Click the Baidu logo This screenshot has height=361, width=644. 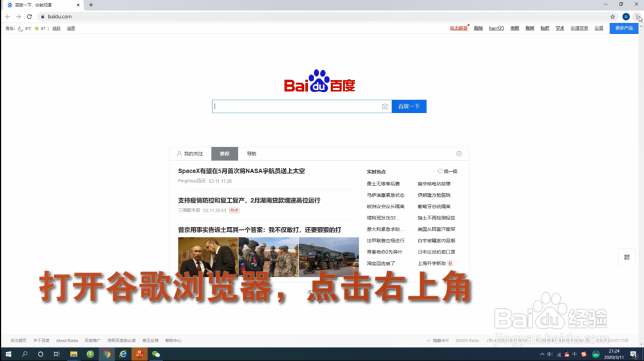pyautogui.click(x=319, y=81)
